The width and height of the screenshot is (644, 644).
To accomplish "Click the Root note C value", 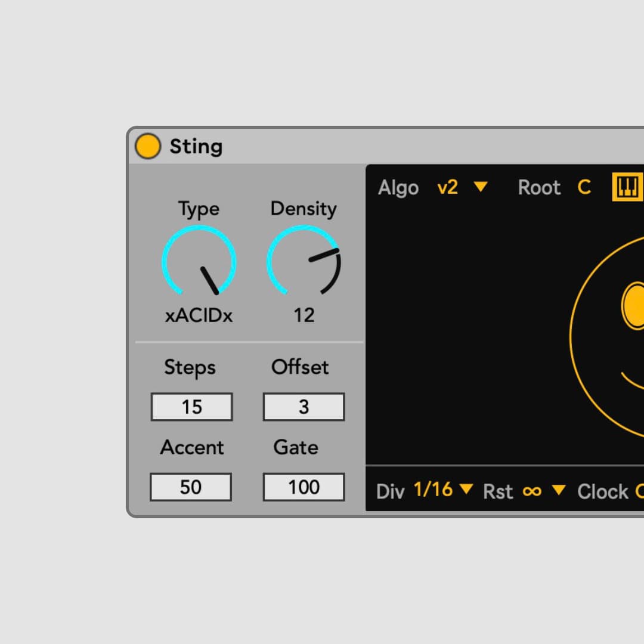I will point(584,187).
